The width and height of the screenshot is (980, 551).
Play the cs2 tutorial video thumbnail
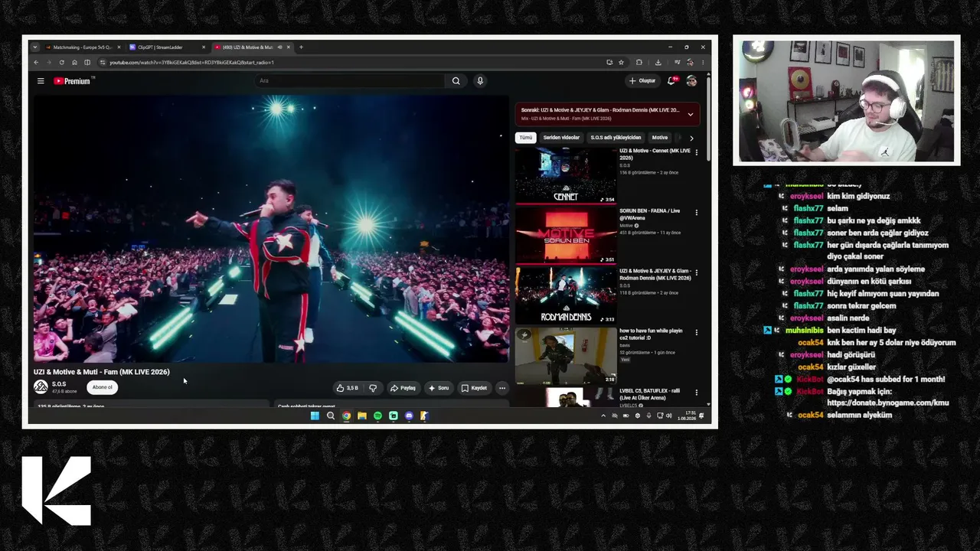566,355
